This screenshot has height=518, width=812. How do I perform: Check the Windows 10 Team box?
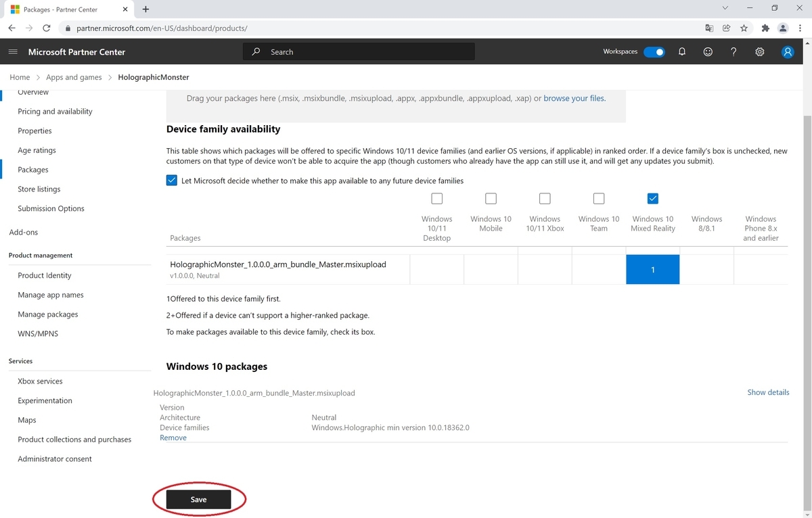[599, 198]
